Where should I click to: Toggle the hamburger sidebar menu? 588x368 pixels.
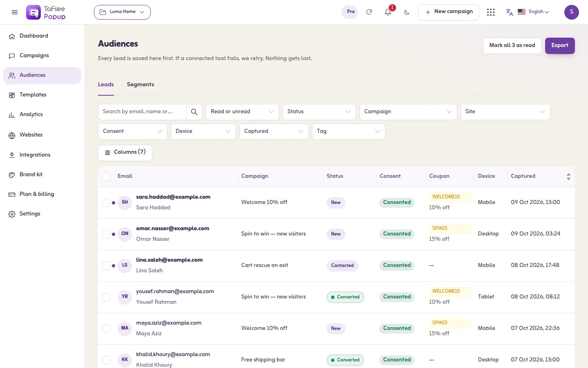(15, 12)
